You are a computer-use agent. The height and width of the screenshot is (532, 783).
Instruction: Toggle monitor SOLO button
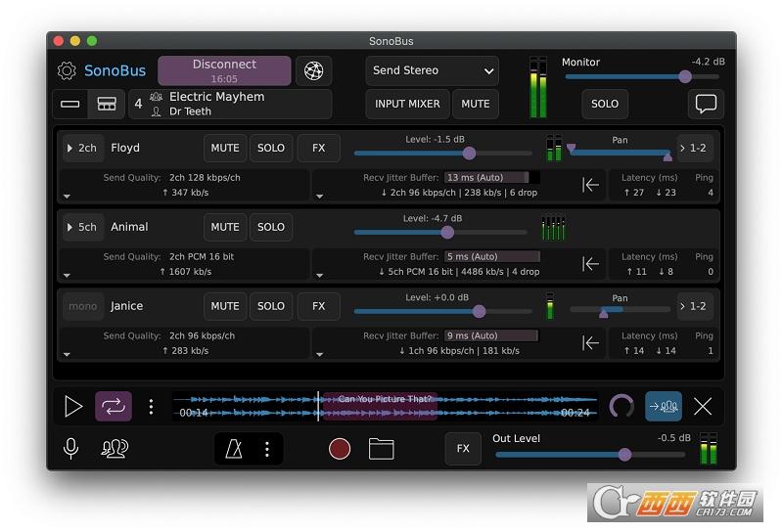pos(605,104)
